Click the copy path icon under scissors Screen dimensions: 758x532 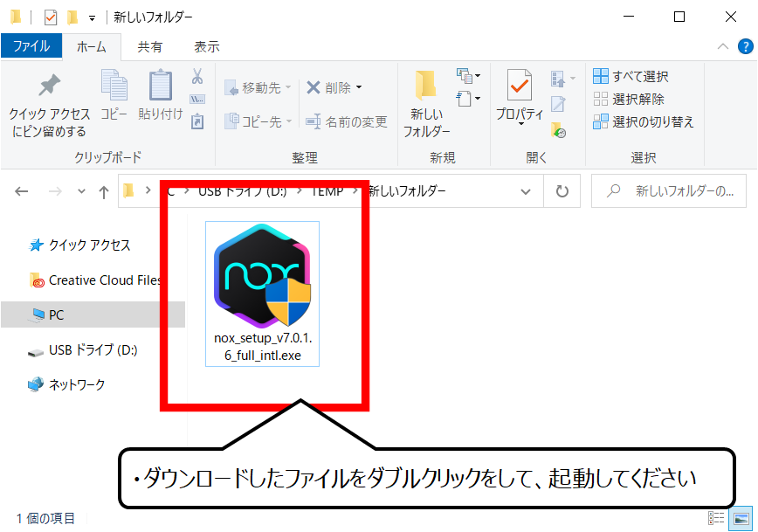[x=197, y=100]
